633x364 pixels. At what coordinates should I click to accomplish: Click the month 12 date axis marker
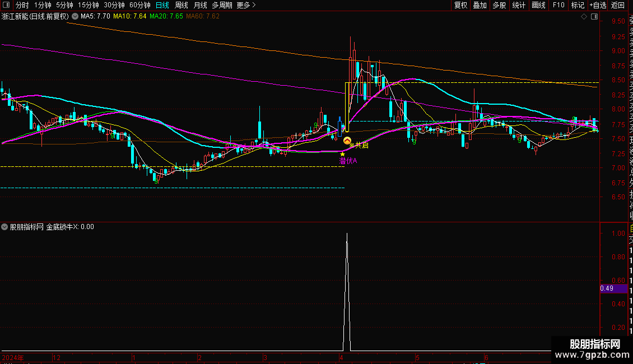click(57, 357)
